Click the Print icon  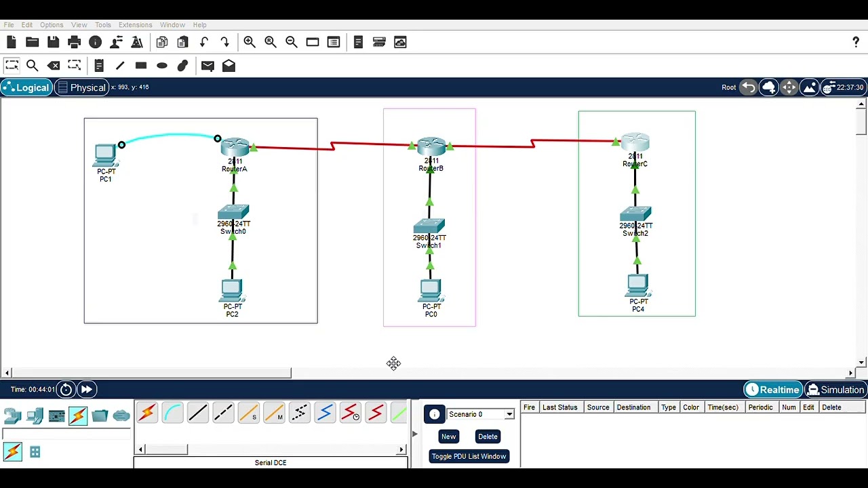click(x=74, y=42)
